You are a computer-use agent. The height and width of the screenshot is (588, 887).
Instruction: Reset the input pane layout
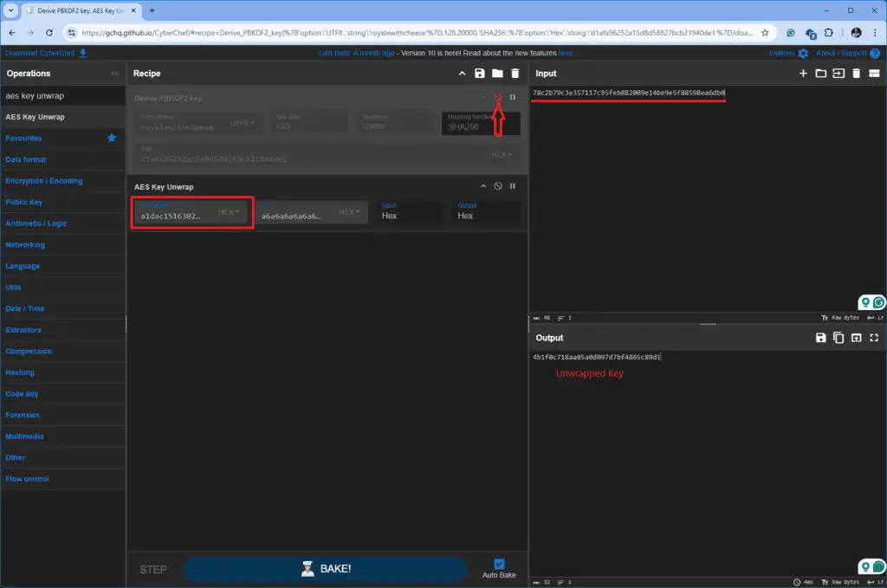click(x=874, y=74)
